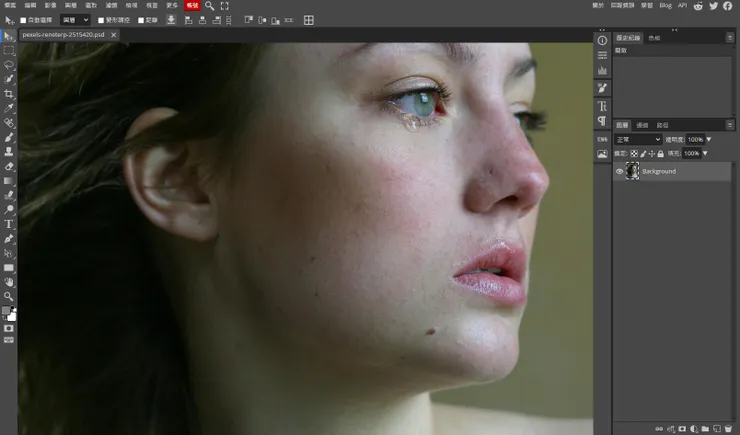Image resolution: width=740 pixels, height=435 pixels.
Task: Select the Hand tool
Action: (x=9, y=282)
